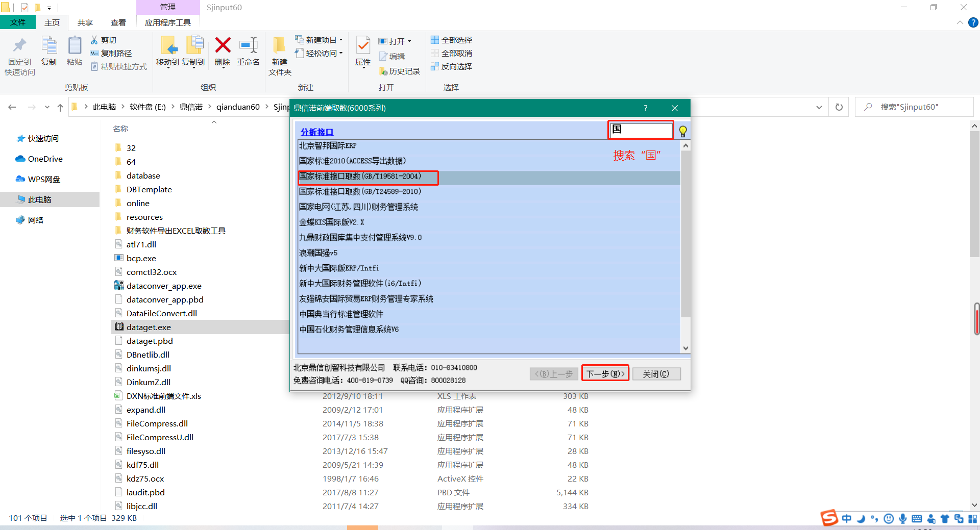Click the 关闭(C) button in dialog
980x530 pixels.
click(x=656, y=374)
